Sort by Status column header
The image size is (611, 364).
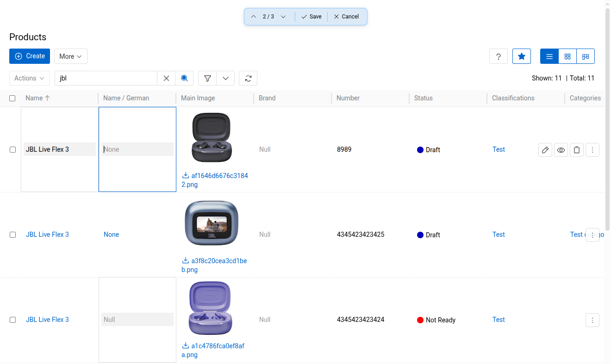point(424,98)
